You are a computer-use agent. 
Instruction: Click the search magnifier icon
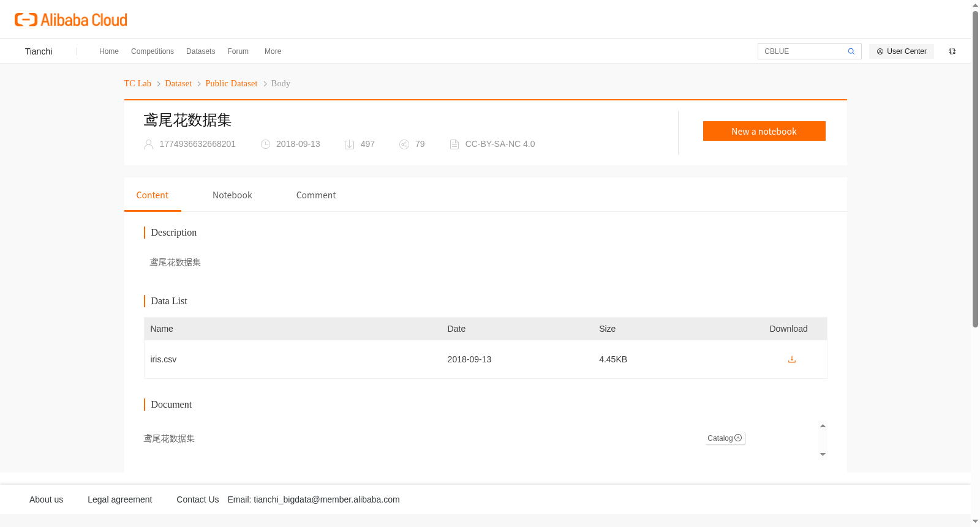[x=851, y=51]
